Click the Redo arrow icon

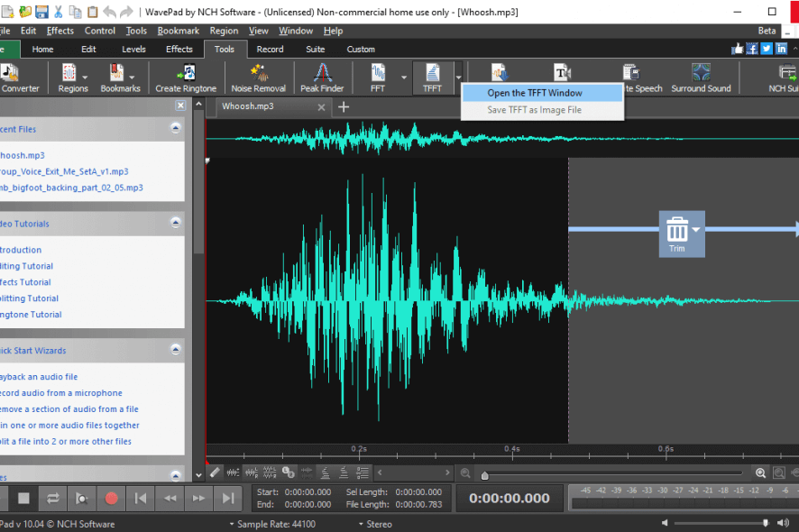point(126,11)
